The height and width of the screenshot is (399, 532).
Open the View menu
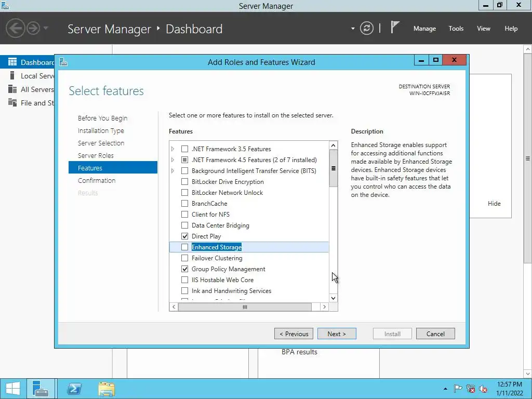pyautogui.click(x=484, y=29)
